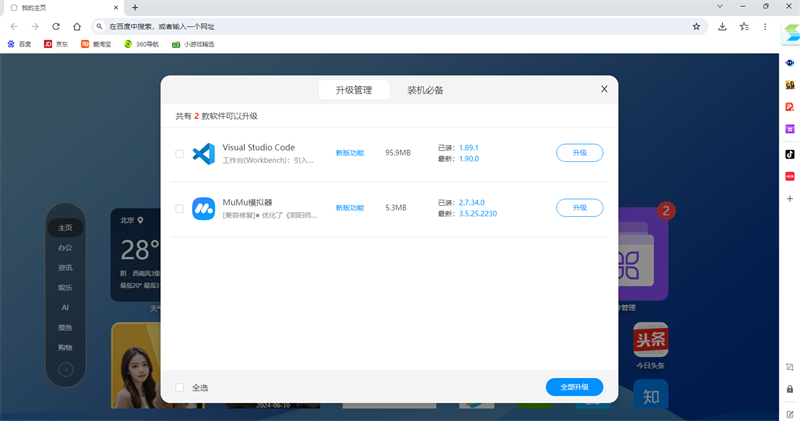Open 新版功能 link for Visual Studio Code

click(349, 153)
